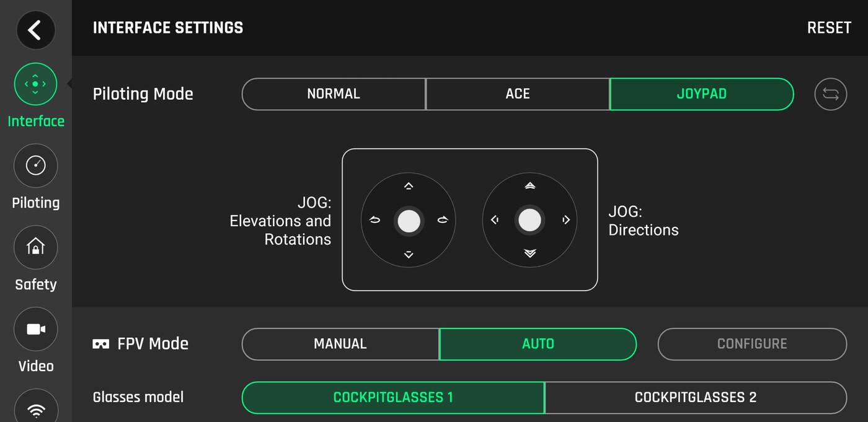
Task: Click the CONFIGURE button
Action: tap(751, 344)
